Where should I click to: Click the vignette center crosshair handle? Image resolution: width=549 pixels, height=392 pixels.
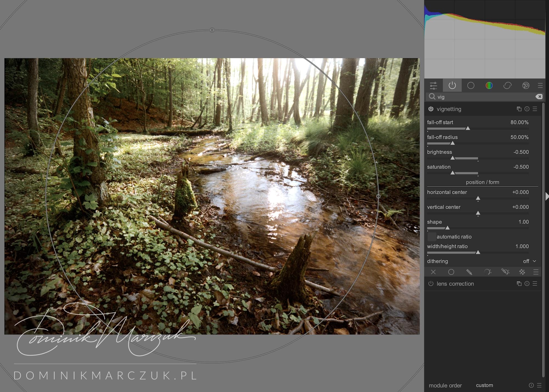click(x=212, y=196)
